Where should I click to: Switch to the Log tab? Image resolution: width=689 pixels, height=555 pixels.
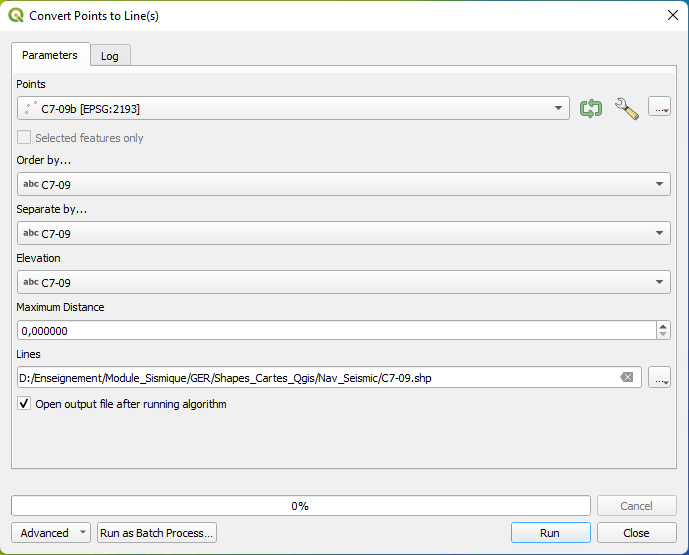[x=110, y=56]
